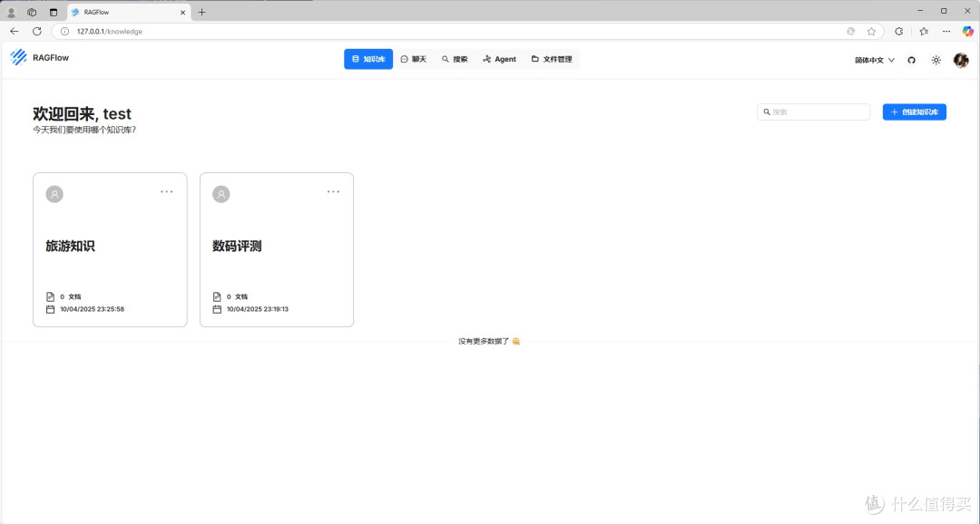Toggle the light/dark theme sun icon
The height and width of the screenshot is (524, 980).
pyautogui.click(x=936, y=60)
